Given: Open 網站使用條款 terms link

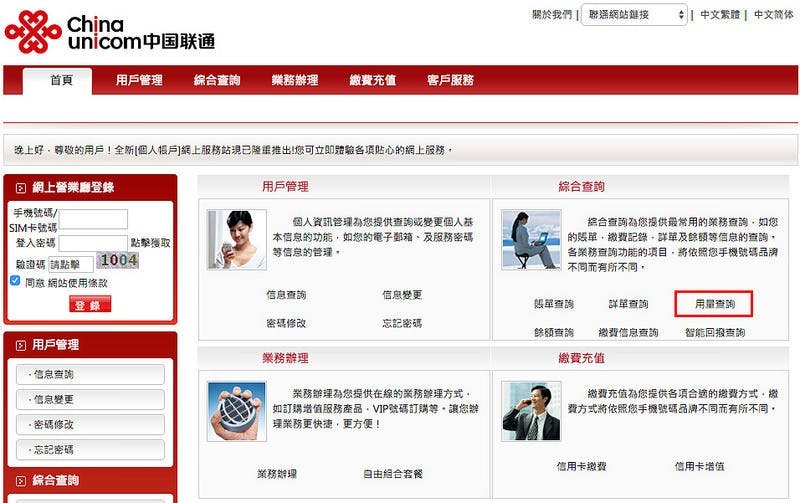Looking at the screenshot, I should (x=78, y=283).
